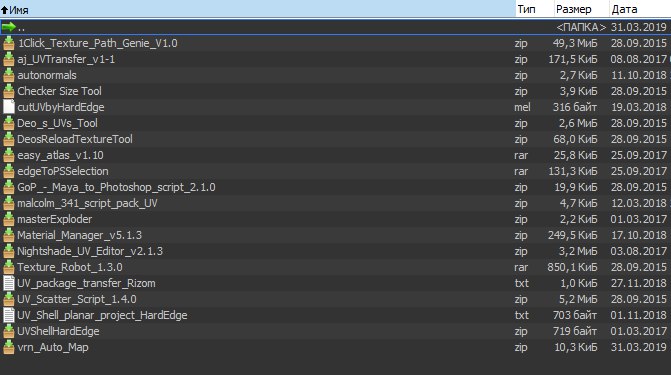Screen dimensions: 671x375
Task: Click the 249,5 КиБ size value
Action: (x=573, y=235)
